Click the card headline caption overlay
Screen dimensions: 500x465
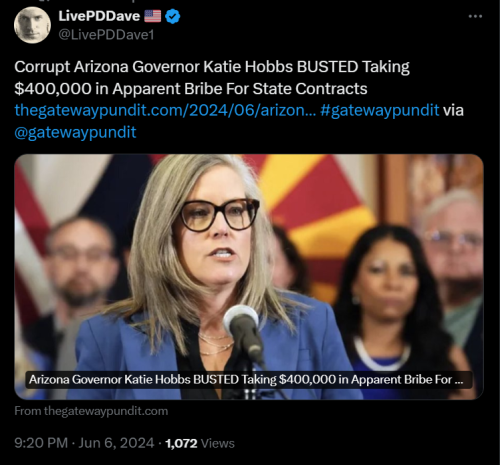(x=249, y=380)
